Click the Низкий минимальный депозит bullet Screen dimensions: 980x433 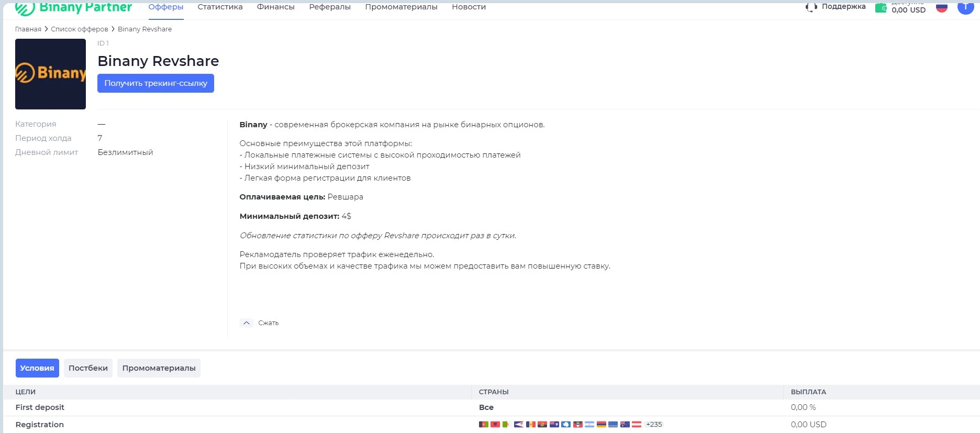pyautogui.click(x=305, y=166)
